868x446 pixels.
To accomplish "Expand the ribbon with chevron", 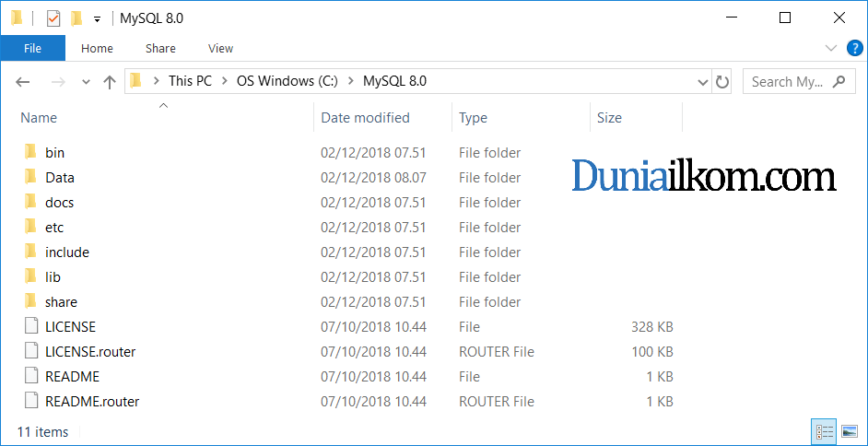I will tap(830, 48).
